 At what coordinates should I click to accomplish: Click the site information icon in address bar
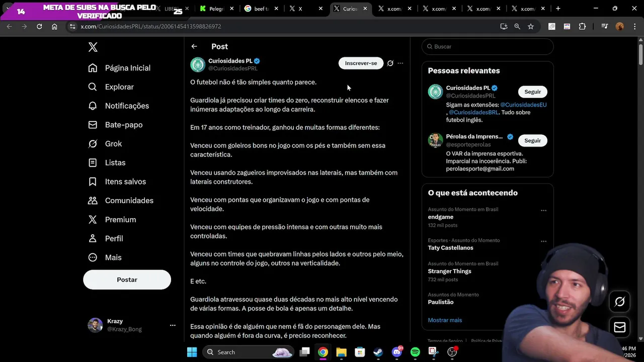72,26
